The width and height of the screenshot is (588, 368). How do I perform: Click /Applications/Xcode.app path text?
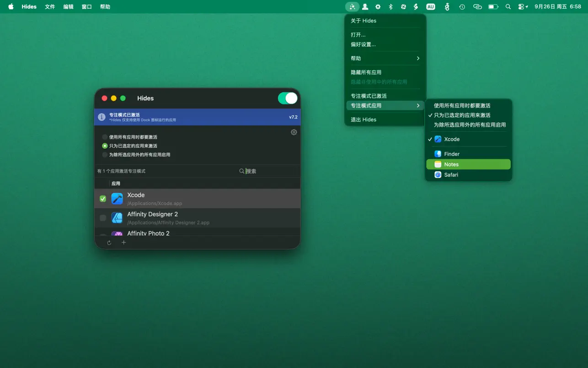click(x=155, y=204)
